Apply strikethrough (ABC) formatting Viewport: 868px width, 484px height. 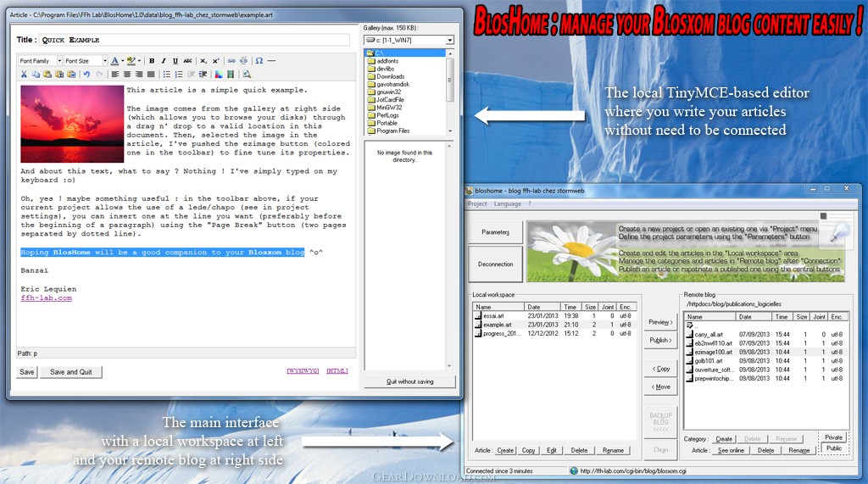[187, 61]
